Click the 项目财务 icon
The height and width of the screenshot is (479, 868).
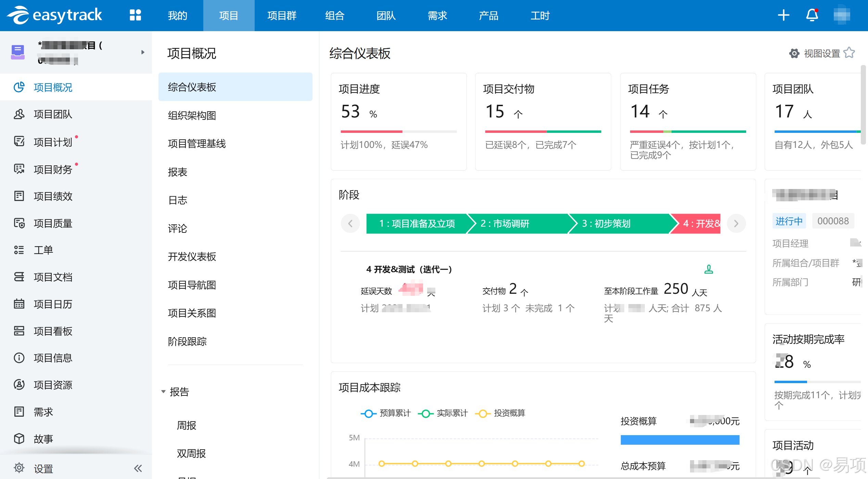pyautogui.click(x=19, y=169)
